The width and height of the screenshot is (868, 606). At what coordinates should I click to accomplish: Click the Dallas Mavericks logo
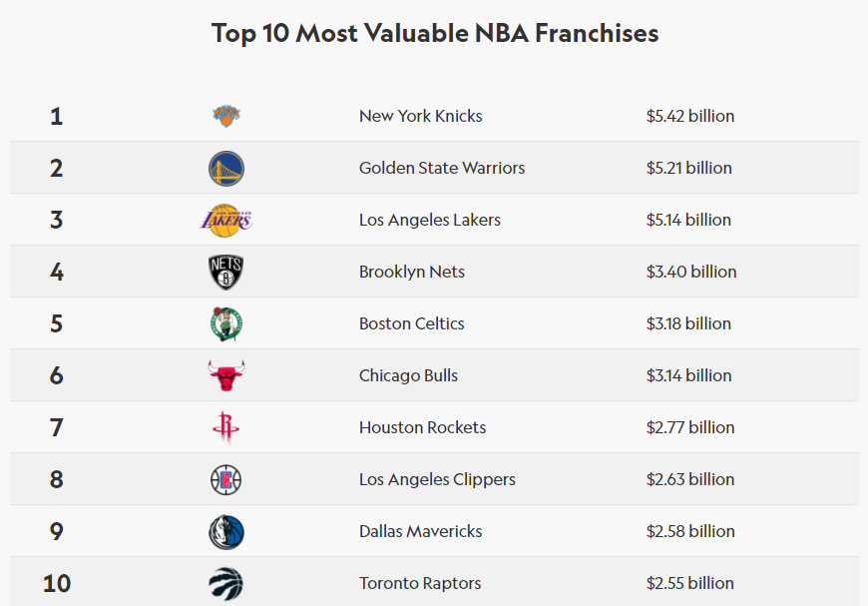point(226,532)
